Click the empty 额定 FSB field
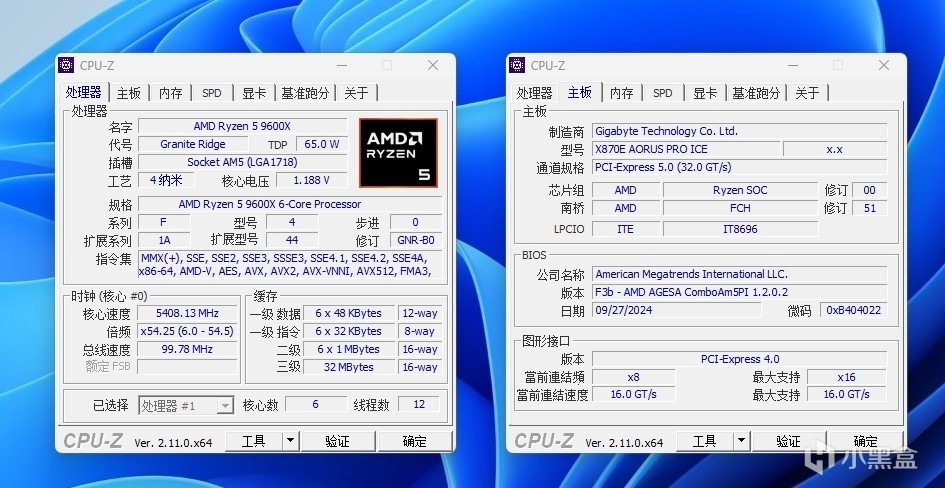Screen dimensions: 945x488 [187, 366]
